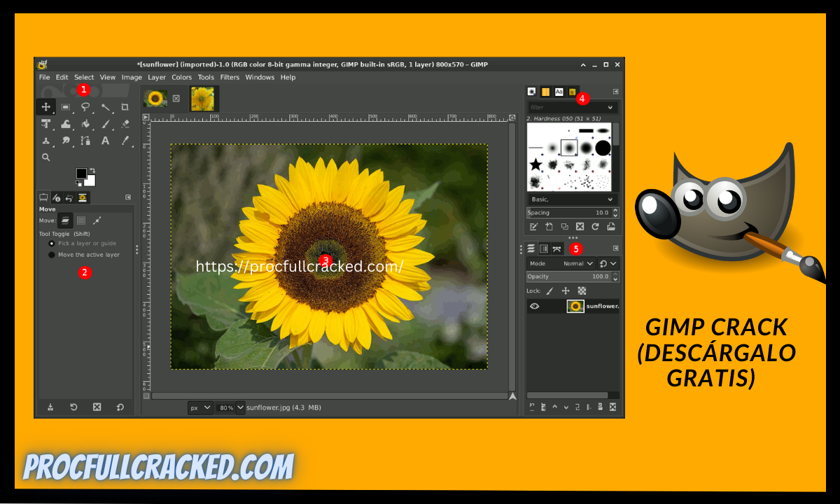Set Move mode to path

[97, 220]
